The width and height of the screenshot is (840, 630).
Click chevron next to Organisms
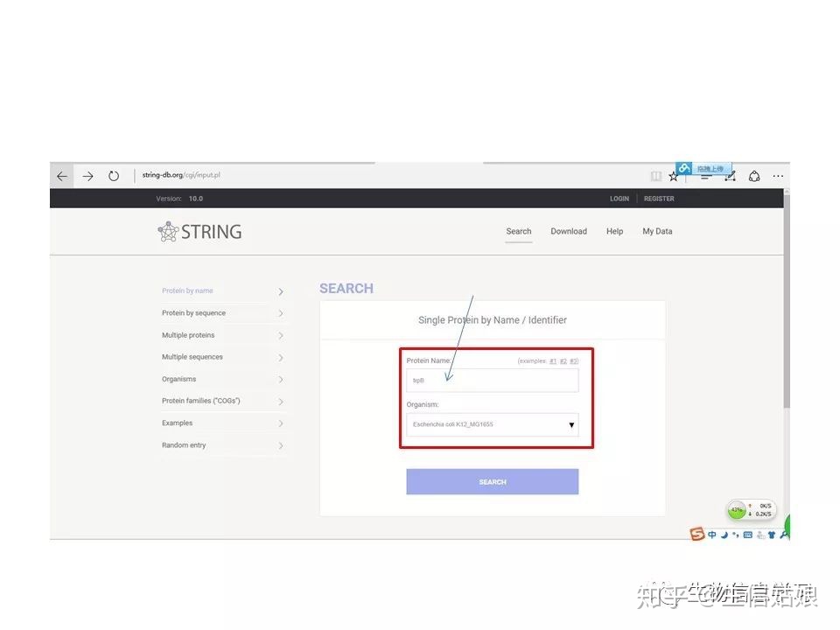(x=281, y=379)
